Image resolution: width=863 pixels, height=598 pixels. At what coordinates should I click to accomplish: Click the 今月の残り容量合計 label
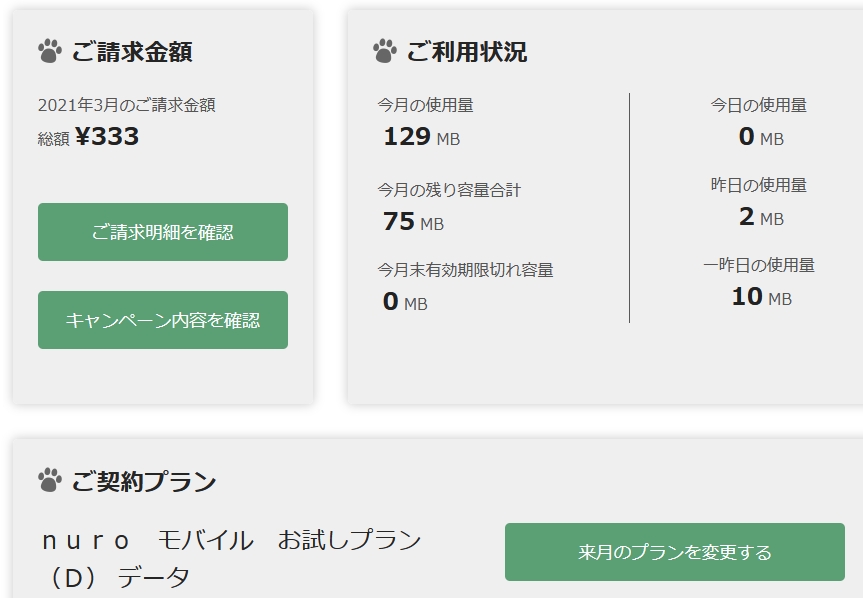(449, 189)
